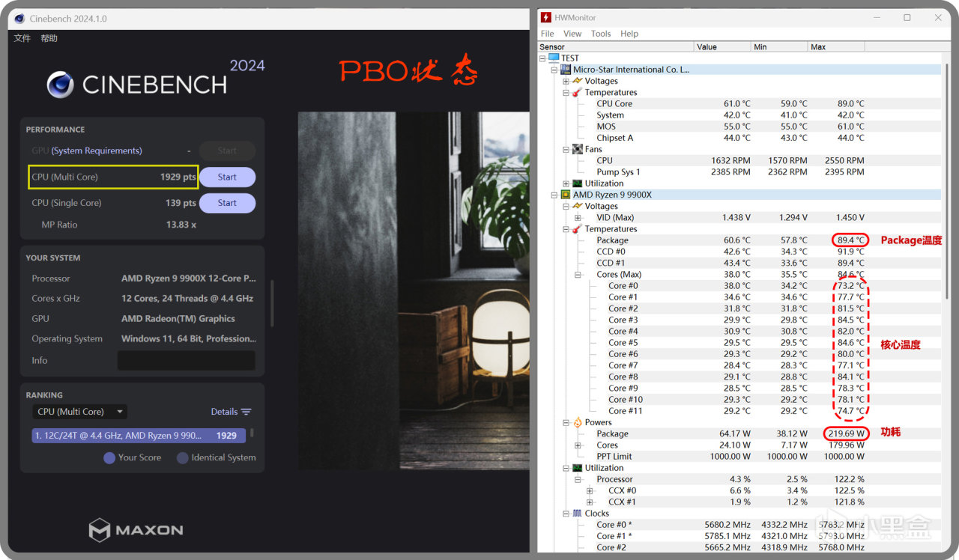Collapse the Processor utilization node

tap(578, 479)
